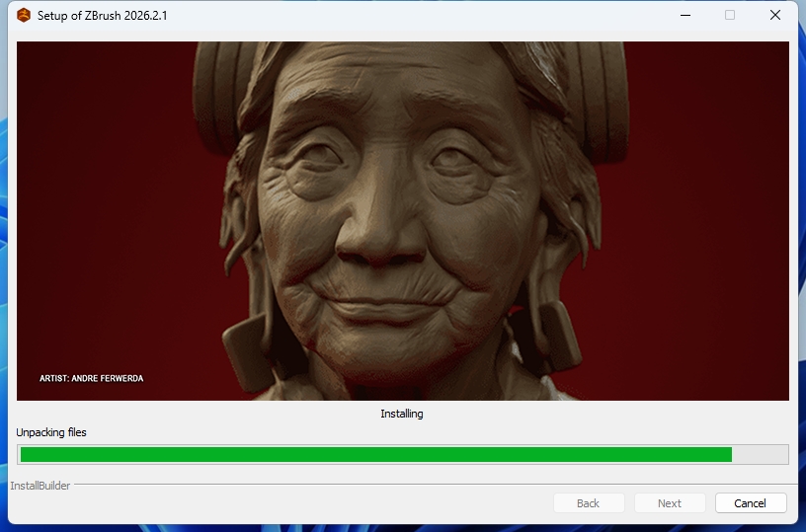The width and height of the screenshot is (806, 532).
Task: Click the 'Unpacking files' status text
Action: 51,432
